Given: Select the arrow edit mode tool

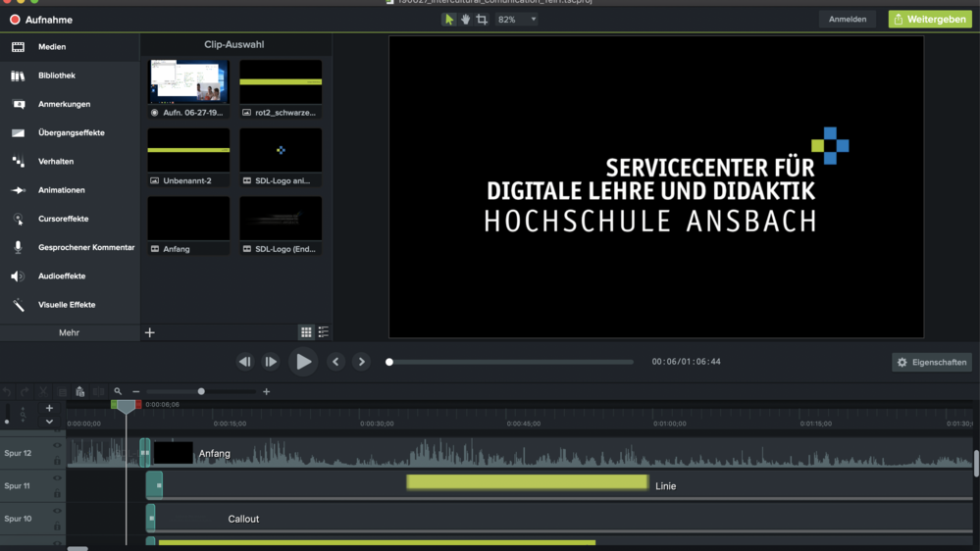Looking at the screenshot, I should click(448, 20).
